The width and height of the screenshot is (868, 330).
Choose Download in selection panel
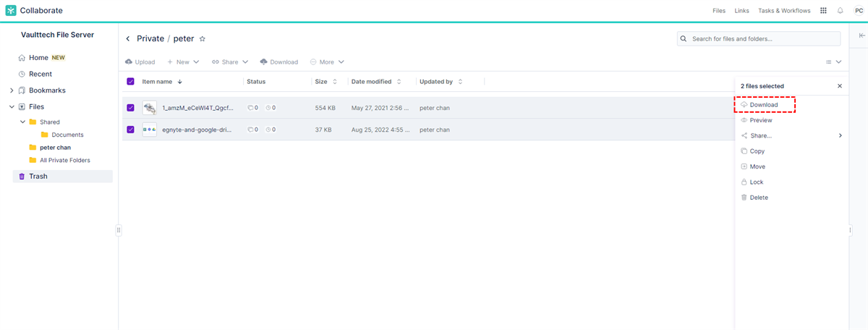tap(765, 105)
